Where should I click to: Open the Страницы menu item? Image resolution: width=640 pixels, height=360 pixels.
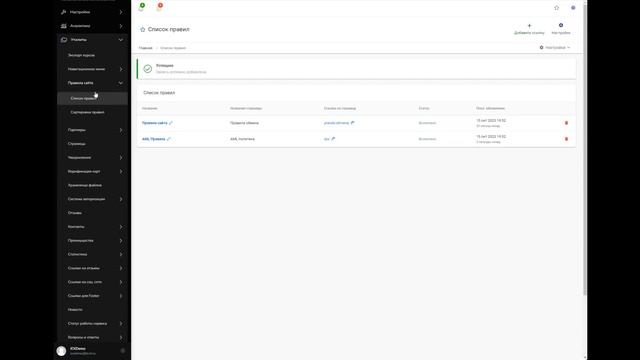pos(77,144)
